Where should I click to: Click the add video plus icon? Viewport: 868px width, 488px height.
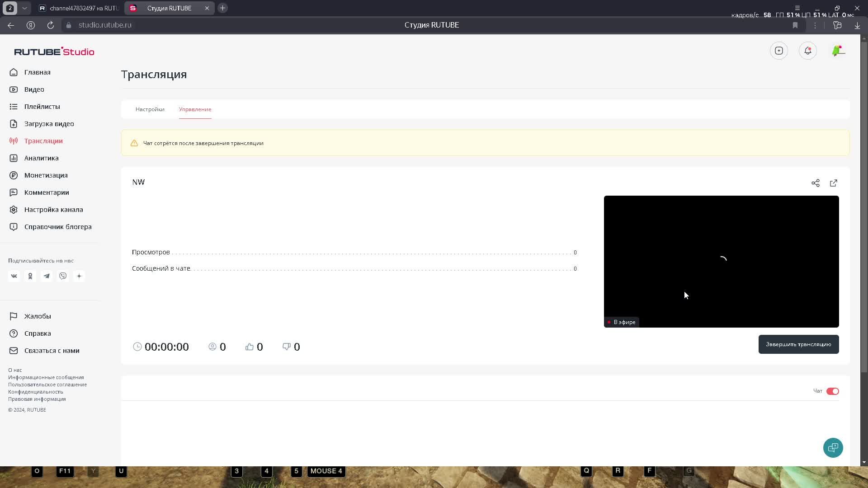pyautogui.click(x=778, y=51)
